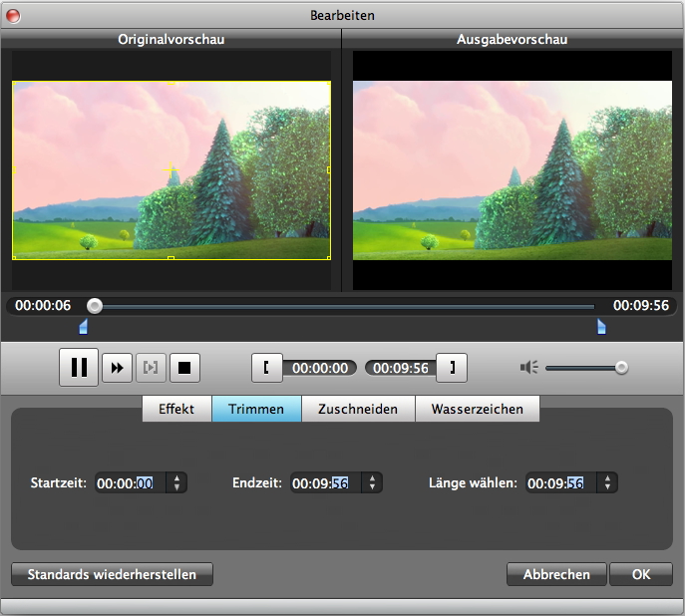Click the trim end time display beside right bracket
Image resolution: width=685 pixels, height=616 pixels.
400,368
